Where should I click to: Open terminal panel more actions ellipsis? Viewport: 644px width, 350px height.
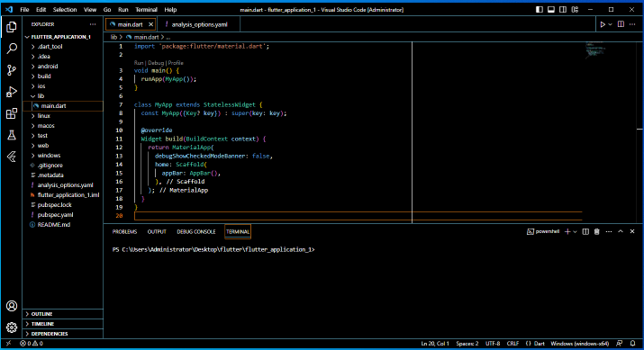[x=609, y=232]
